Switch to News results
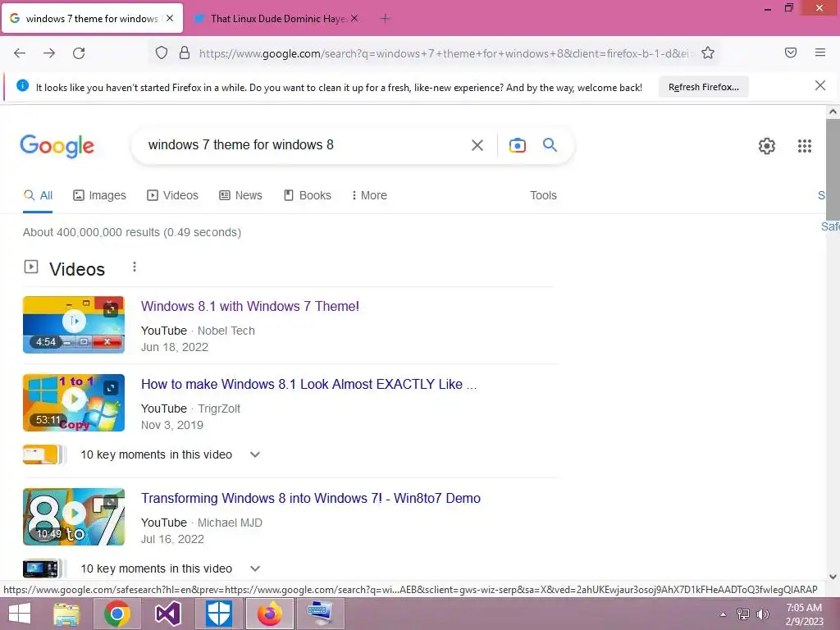This screenshot has width=840, height=630. coord(240,195)
